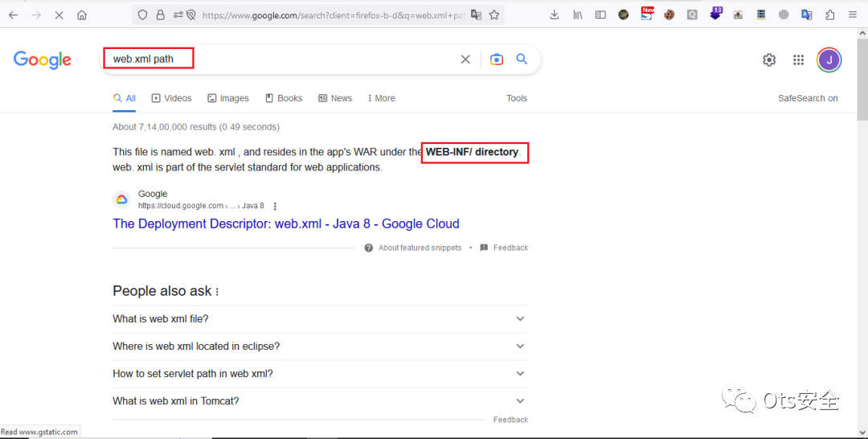Switch to the News tab

[x=335, y=98]
